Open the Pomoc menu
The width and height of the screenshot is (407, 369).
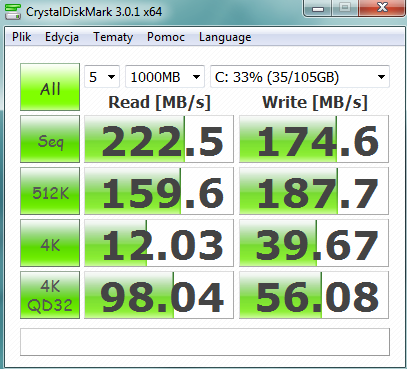(x=166, y=37)
